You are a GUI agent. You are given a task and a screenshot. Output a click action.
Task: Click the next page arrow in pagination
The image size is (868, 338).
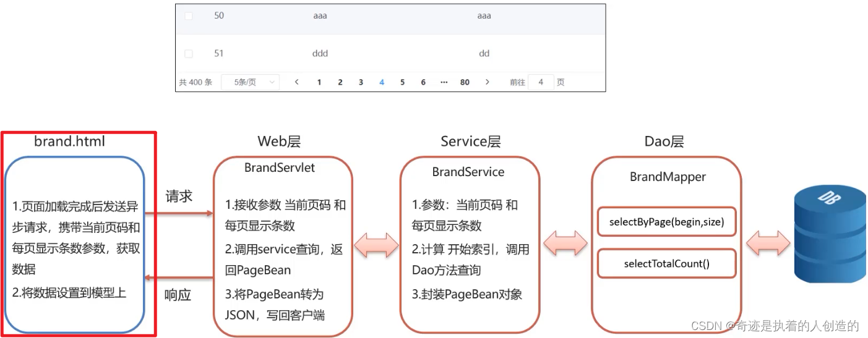[x=488, y=82]
